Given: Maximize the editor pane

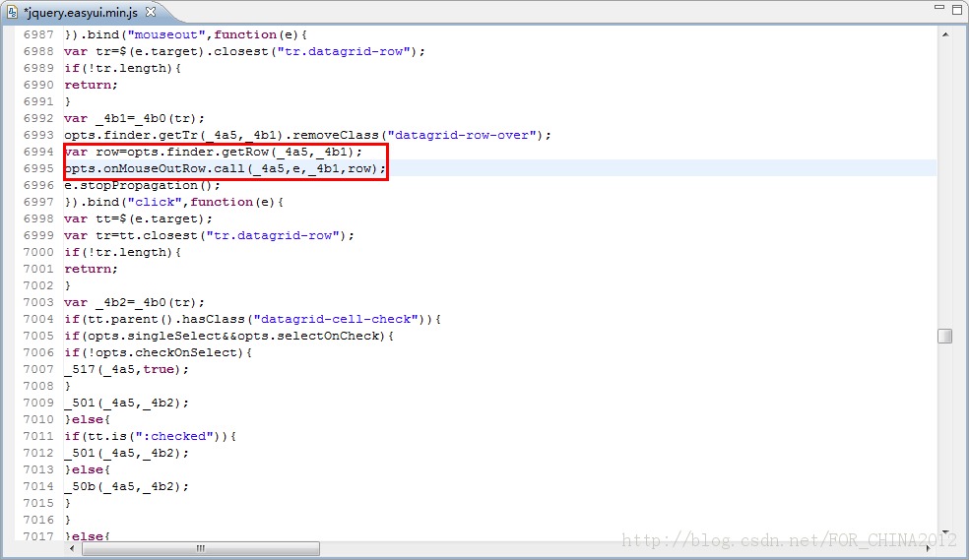Looking at the screenshot, I should point(957,8).
